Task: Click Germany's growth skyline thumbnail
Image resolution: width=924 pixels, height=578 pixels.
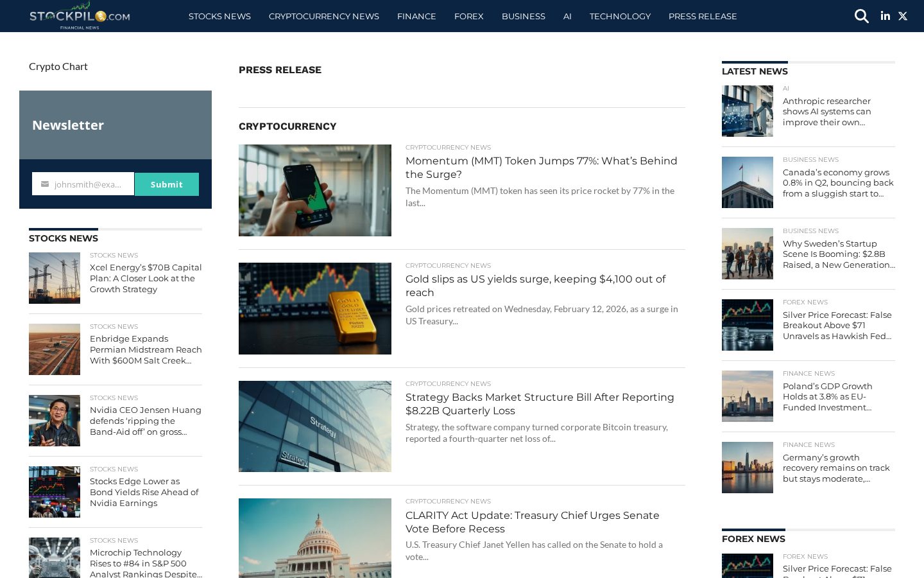Action: pyautogui.click(x=748, y=468)
